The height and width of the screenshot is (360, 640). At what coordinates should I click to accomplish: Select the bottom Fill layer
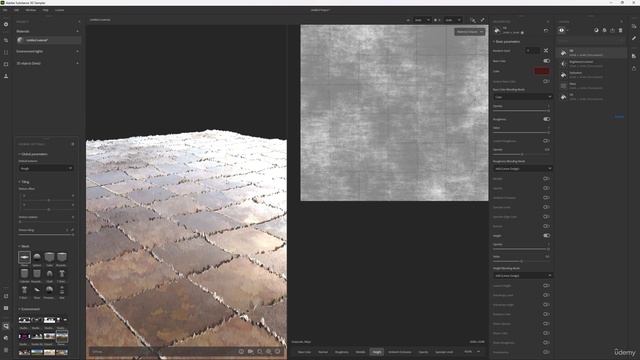click(592, 97)
